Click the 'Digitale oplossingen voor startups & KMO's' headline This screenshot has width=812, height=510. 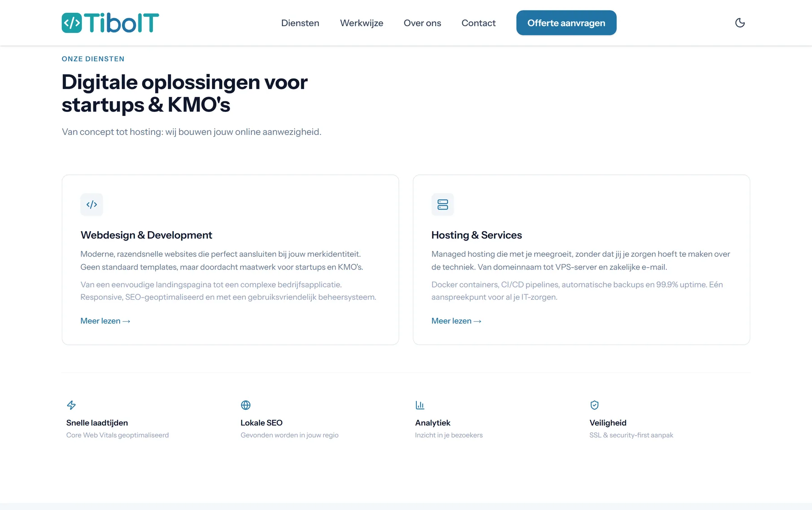point(185,93)
